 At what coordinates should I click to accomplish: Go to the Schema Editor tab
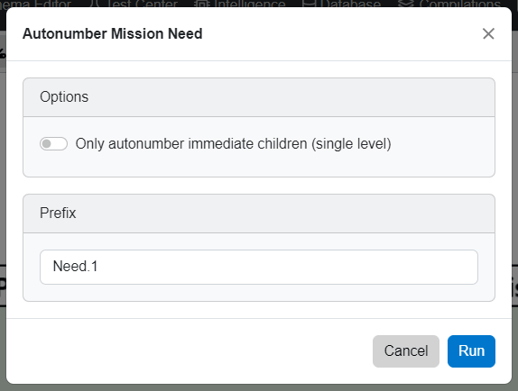(35, 3)
